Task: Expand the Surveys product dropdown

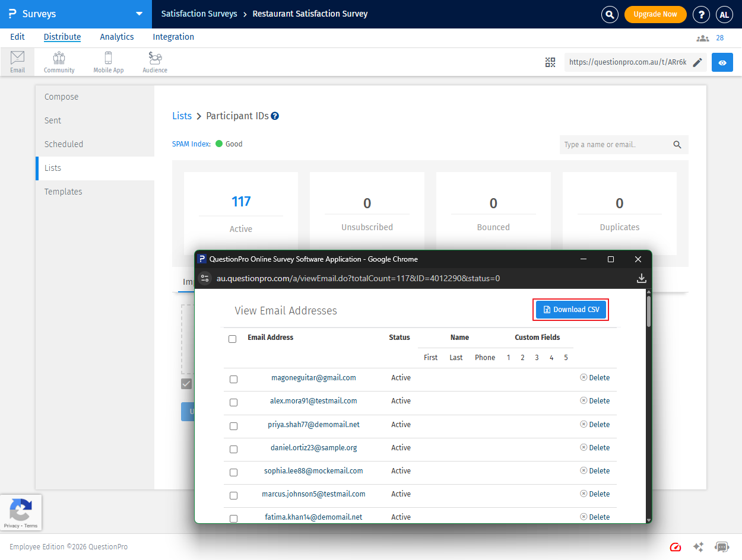Action: (x=139, y=14)
